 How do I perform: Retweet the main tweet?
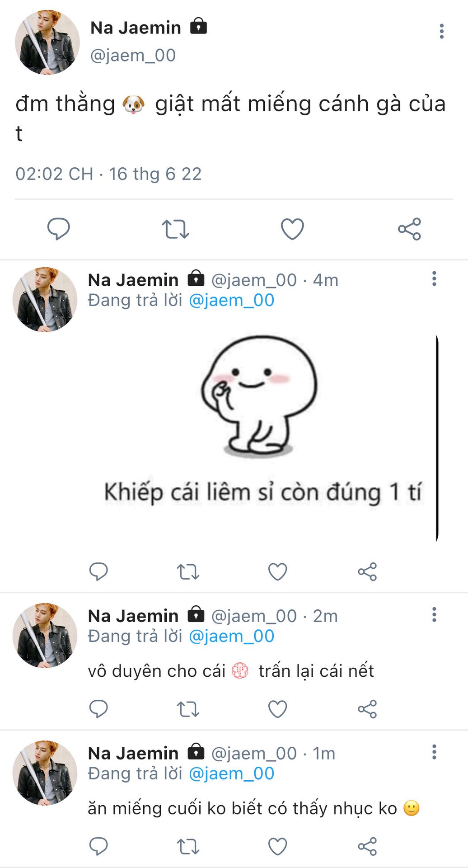click(x=175, y=229)
